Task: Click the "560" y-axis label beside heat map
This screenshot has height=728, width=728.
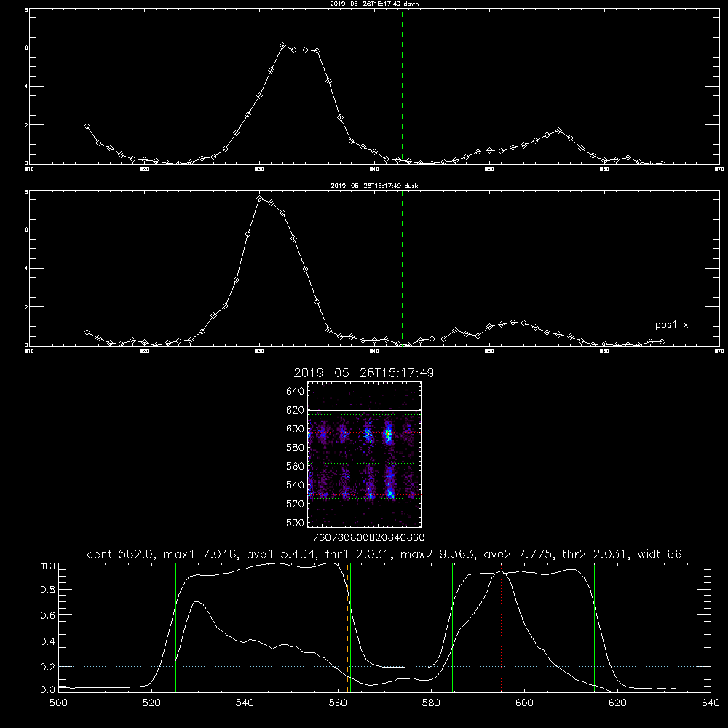Action: [x=296, y=466]
